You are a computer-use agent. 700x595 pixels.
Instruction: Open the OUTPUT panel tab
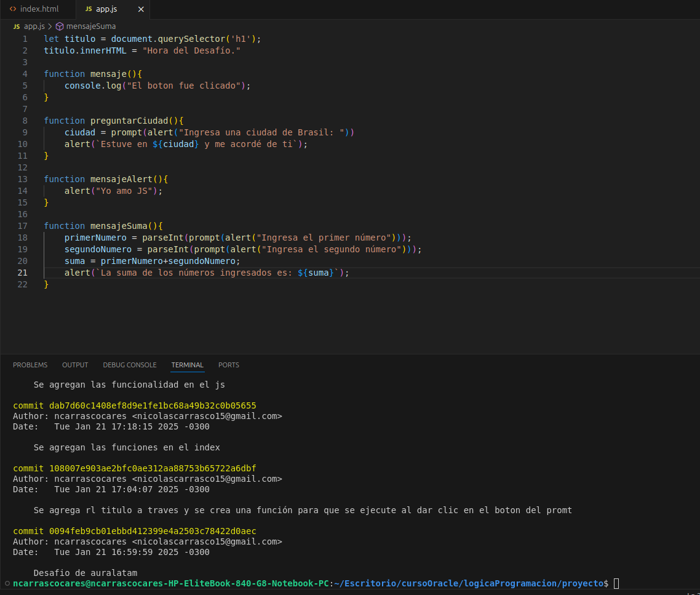point(75,365)
